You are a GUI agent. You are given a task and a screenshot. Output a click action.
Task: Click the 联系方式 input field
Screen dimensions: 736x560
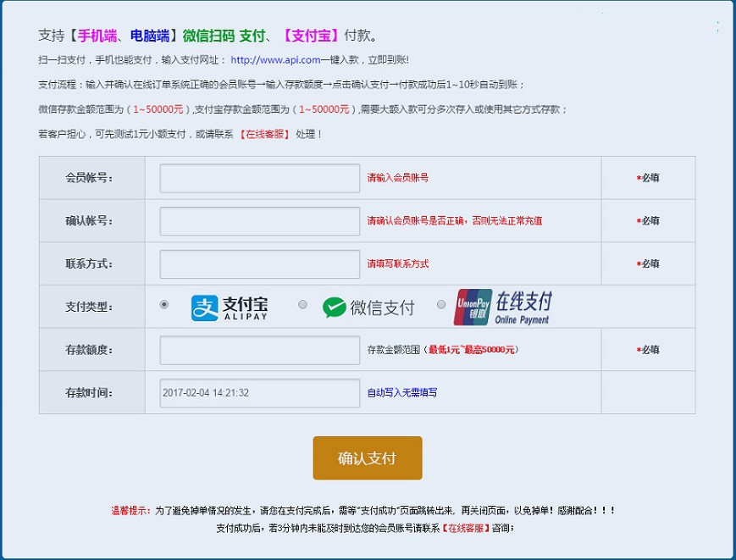259,263
